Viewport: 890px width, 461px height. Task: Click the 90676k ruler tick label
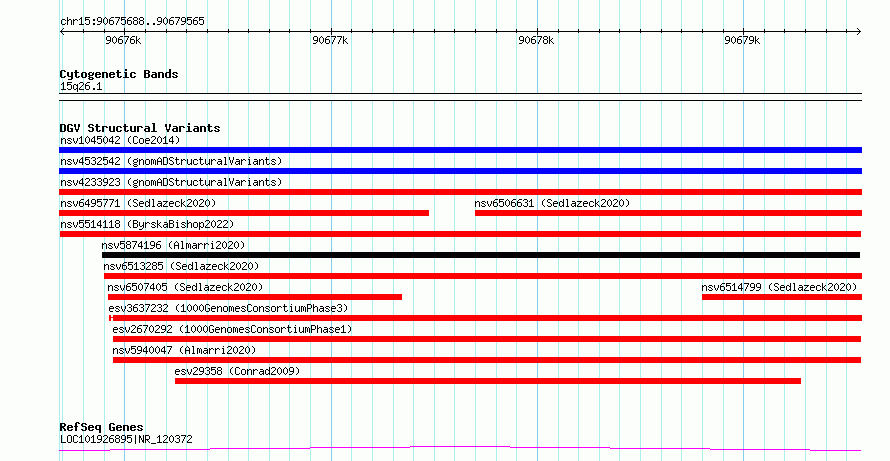tap(123, 40)
